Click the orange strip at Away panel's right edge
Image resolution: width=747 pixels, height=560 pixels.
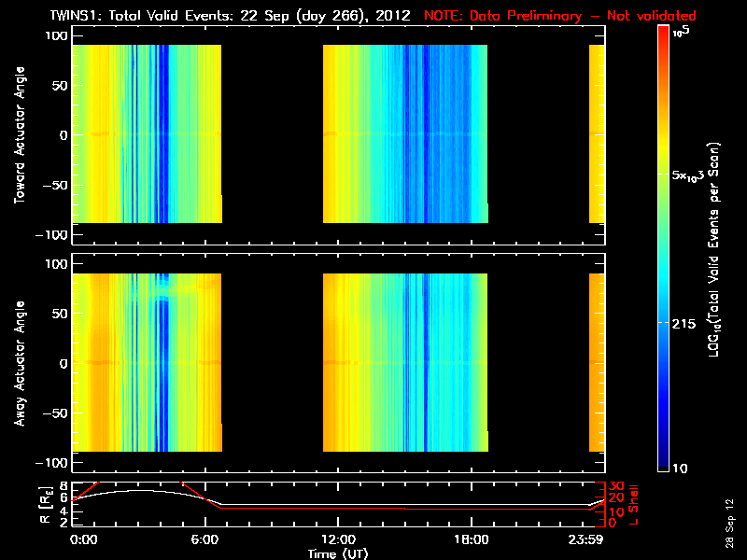click(x=597, y=364)
